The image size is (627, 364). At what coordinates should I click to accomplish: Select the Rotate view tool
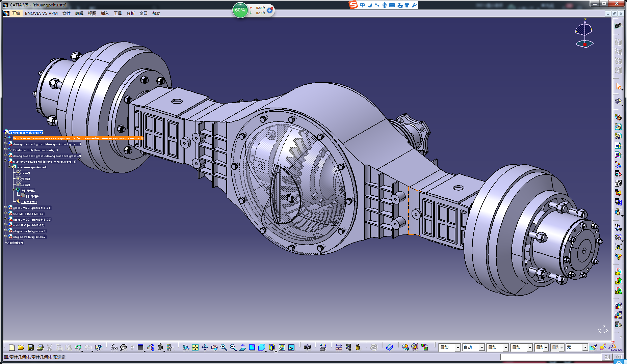214,347
